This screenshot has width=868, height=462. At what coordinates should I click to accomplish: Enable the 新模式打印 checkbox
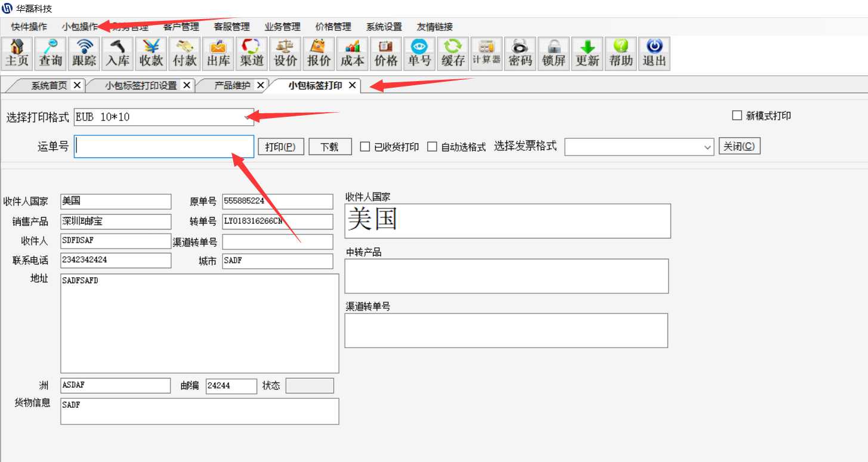(737, 116)
